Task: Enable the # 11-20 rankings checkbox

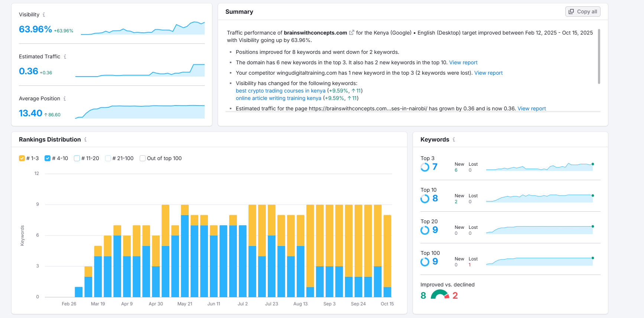Action: (77, 158)
